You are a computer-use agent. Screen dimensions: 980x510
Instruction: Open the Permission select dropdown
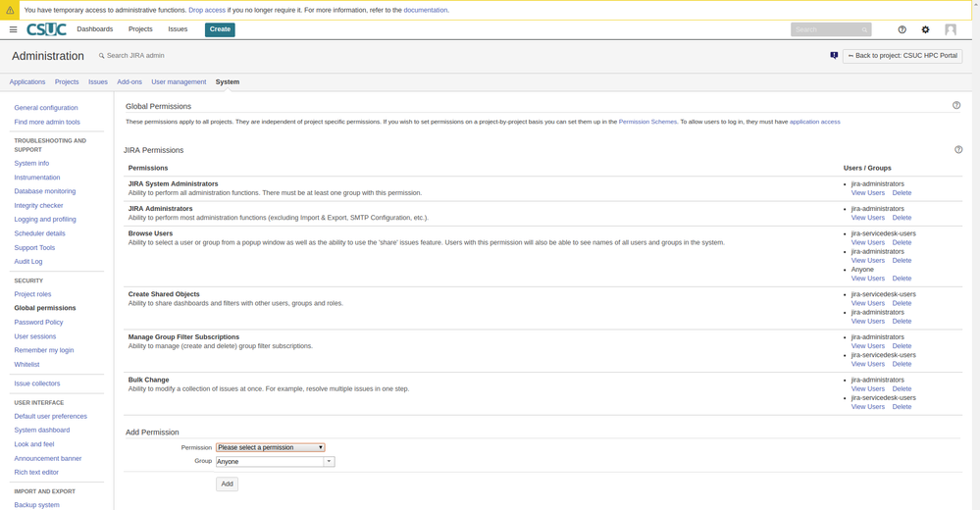point(271,447)
